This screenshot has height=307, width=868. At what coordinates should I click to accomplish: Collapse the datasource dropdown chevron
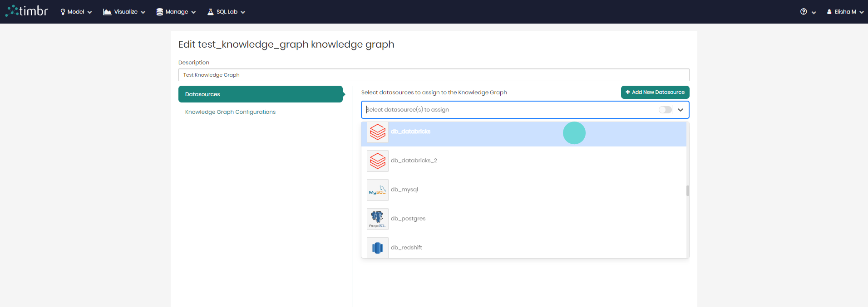[x=680, y=110]
